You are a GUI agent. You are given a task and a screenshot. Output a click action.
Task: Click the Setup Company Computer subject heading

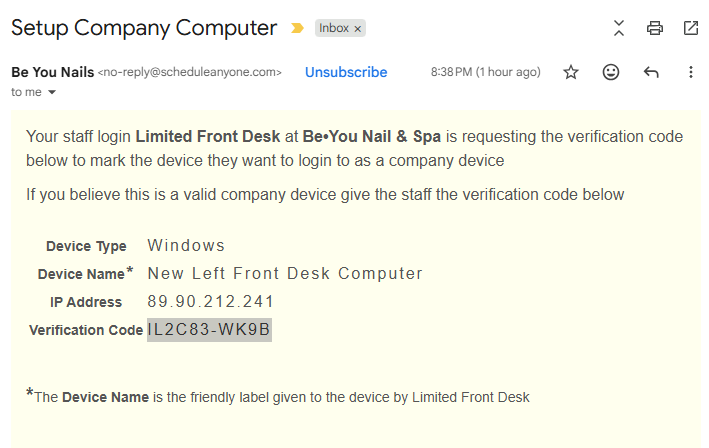[x=144, y=28]
